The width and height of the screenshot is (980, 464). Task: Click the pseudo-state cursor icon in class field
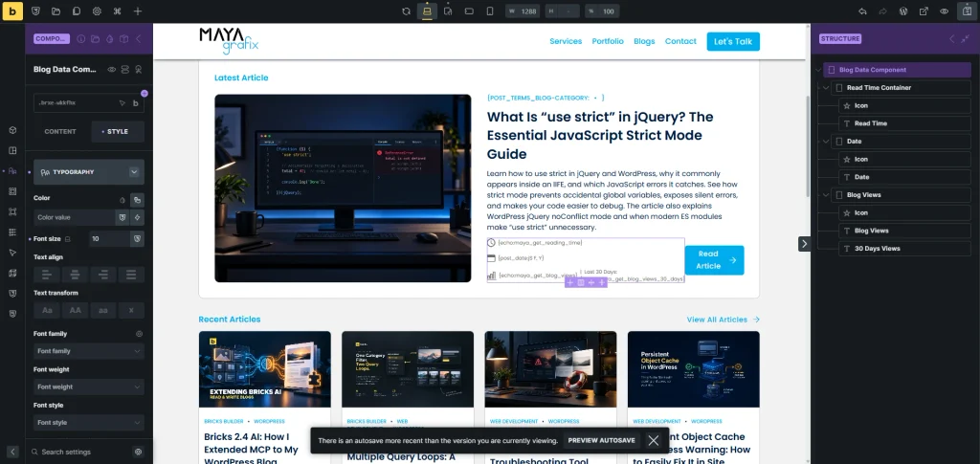click(122, 103)
